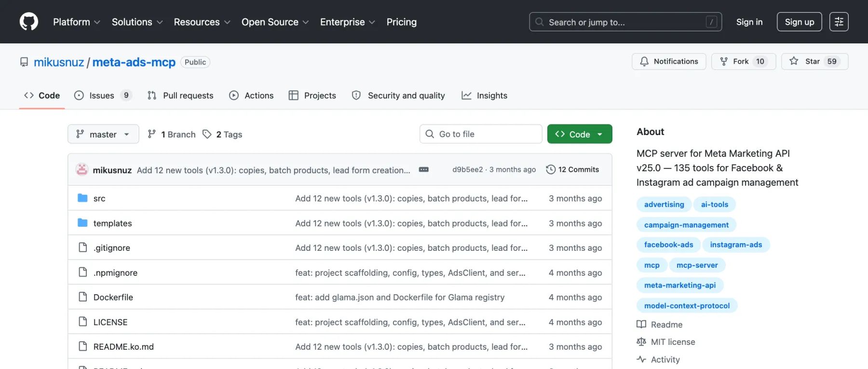Click the fork icon in Fork button
This screenshot has height=369, width=868.
tap(724, 61)
